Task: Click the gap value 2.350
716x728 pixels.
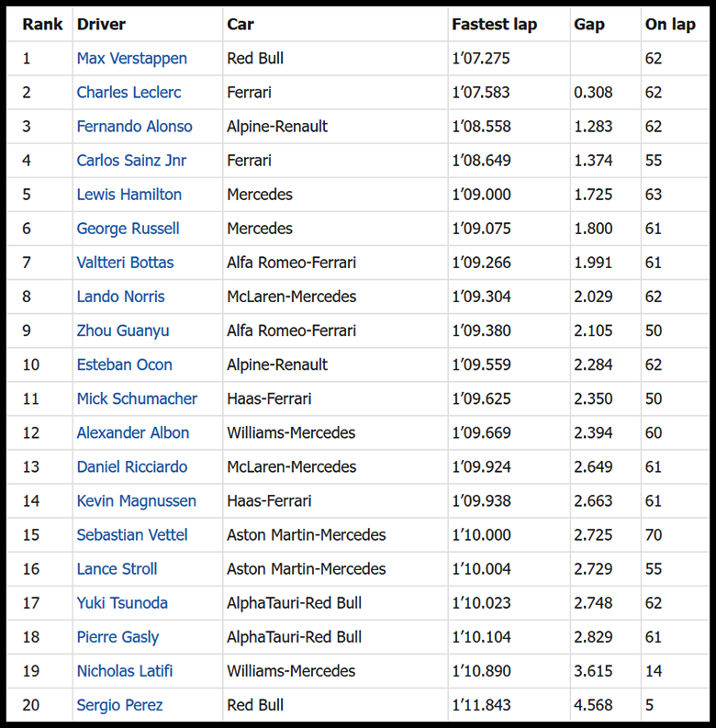Action: pos(593,398)
